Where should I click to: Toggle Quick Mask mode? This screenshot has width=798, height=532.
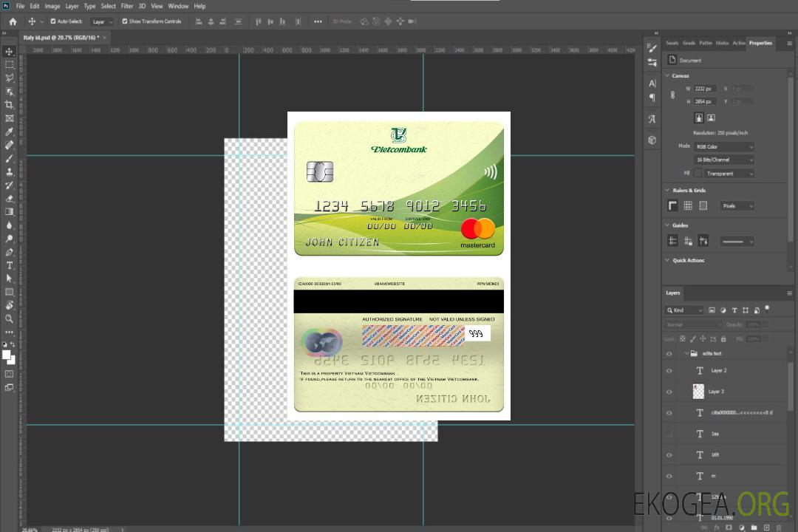tap(9, 374)
